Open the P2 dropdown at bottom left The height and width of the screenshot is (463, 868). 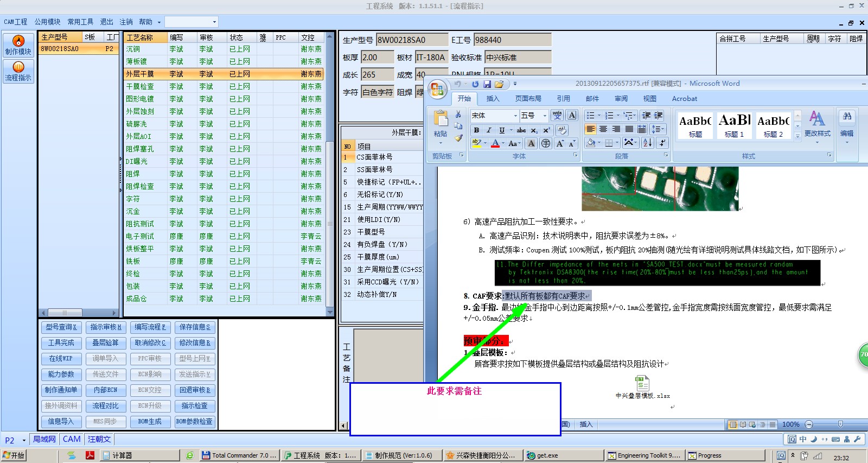tap(24, 440)
